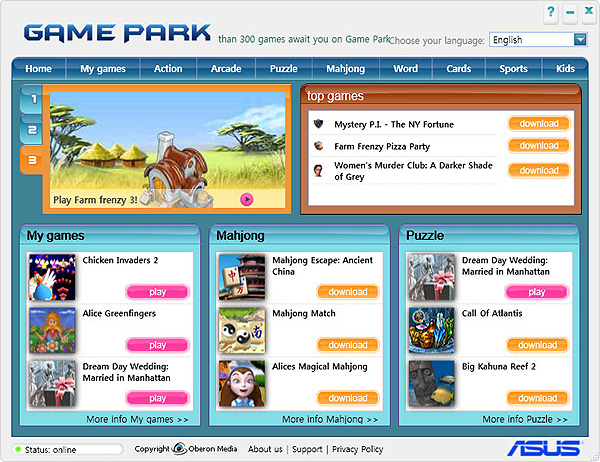Click the ASUS logo

coord(544,447)
